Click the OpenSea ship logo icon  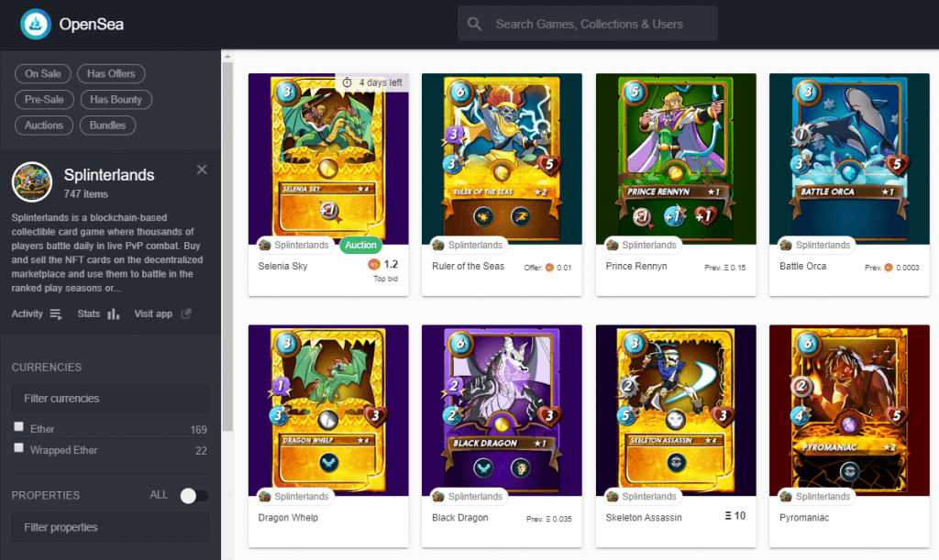pos(36,24)
